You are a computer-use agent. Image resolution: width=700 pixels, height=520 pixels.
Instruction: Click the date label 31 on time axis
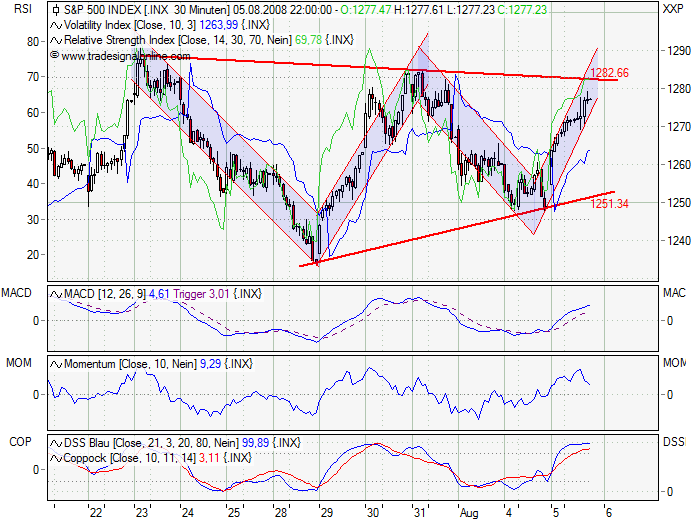(420, 512)
